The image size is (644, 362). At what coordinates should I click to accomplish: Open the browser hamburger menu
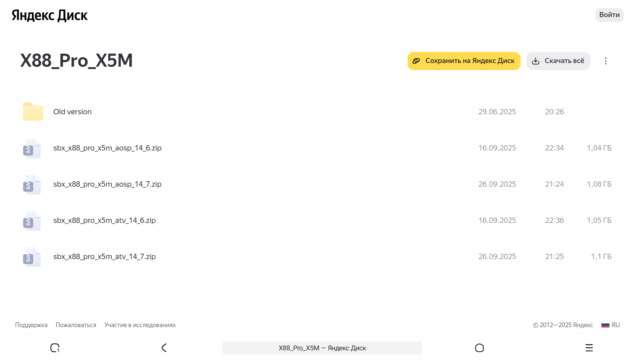(589, 348)
